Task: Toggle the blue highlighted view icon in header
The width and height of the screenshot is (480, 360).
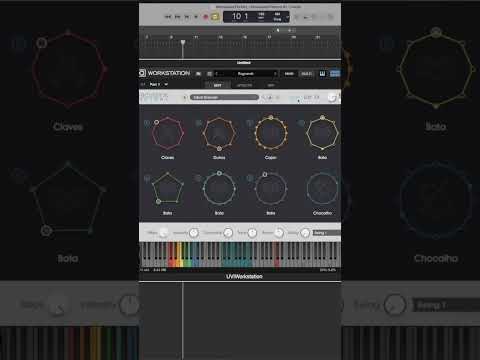Action: pos(335,73)
